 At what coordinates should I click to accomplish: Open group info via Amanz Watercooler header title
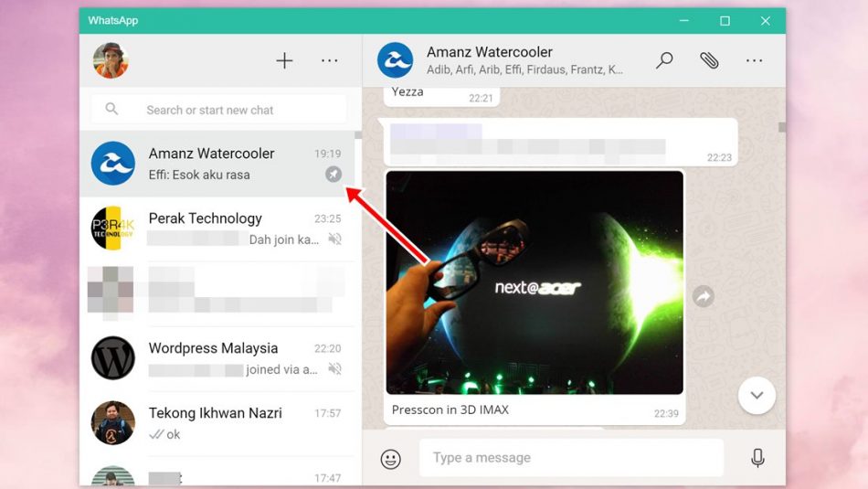490,52
